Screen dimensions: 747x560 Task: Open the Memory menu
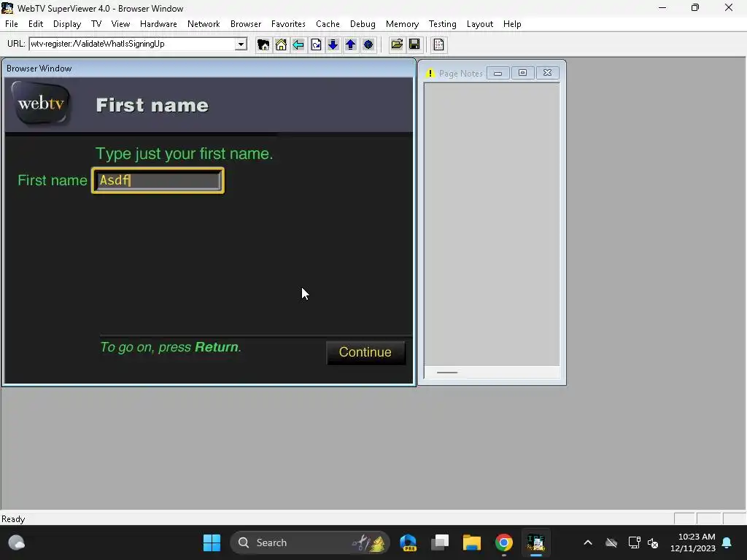(402, 24)
